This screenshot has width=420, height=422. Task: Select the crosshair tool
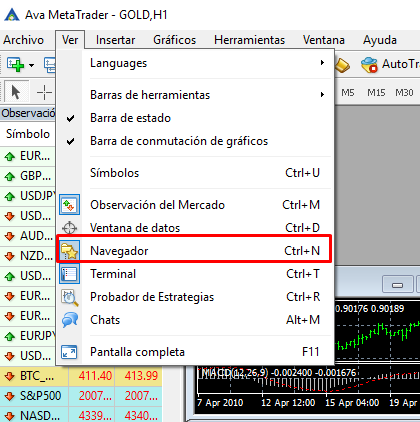[x=44, y=92]
